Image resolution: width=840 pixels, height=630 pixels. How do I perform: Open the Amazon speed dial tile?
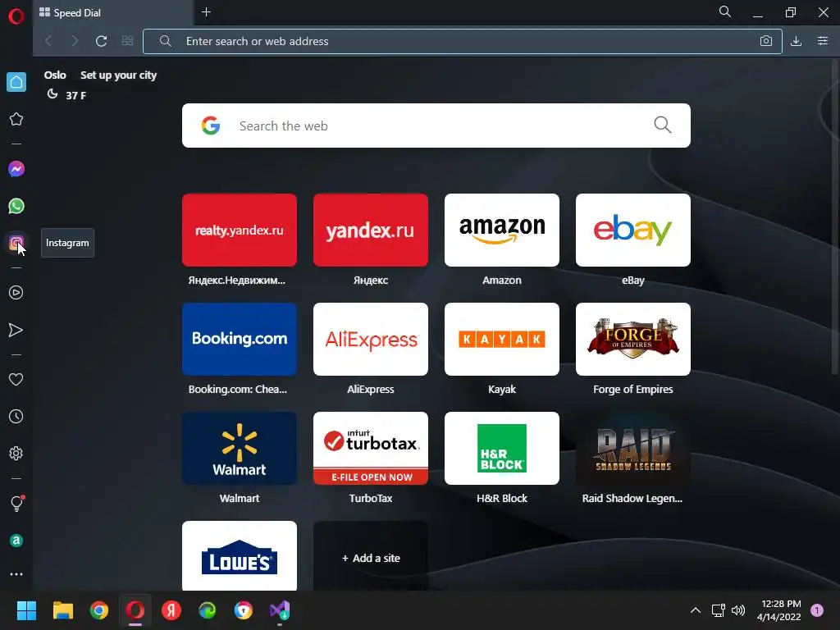coord(502,230)
